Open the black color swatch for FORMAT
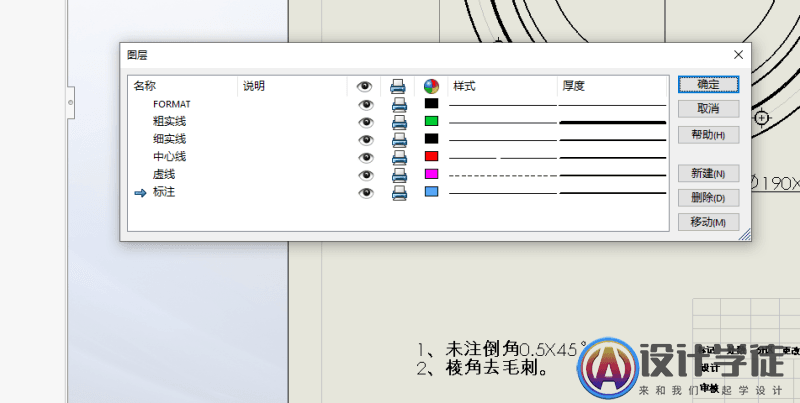 (x=431, y=104)
